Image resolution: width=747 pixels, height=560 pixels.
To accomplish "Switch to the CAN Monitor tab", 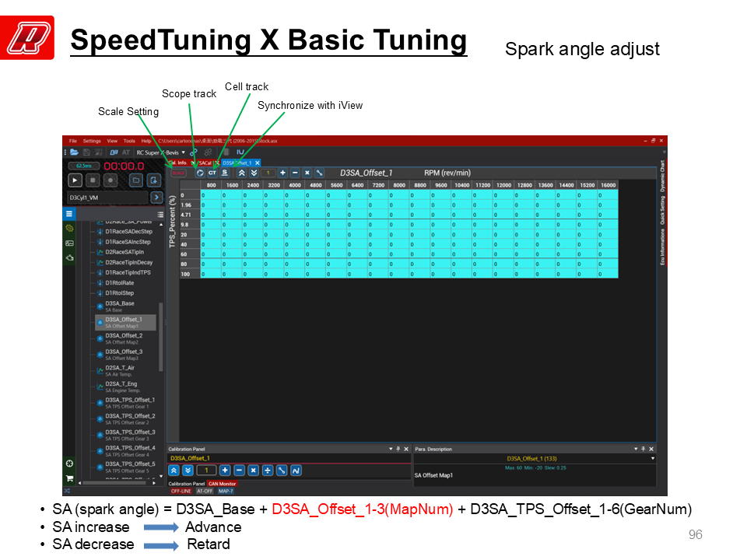I will [x=222, y=484].
